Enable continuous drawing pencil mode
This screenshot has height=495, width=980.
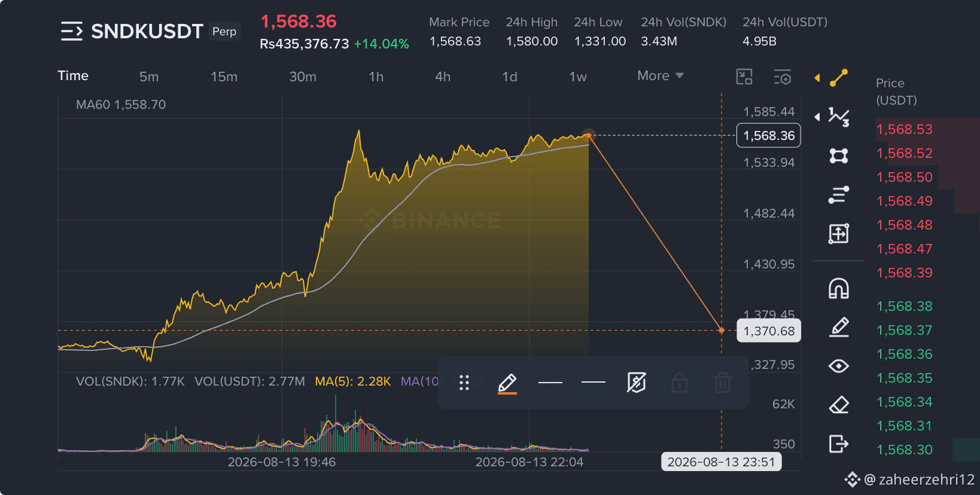(839, 327)
